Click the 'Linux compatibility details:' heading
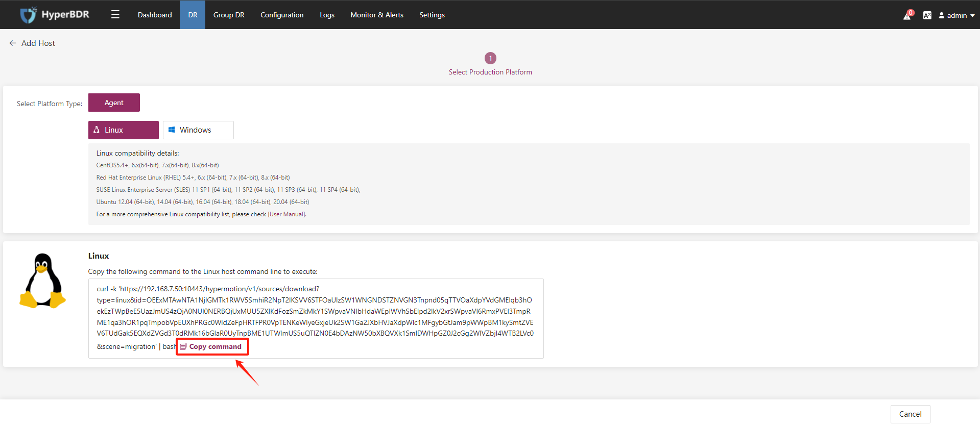Image resolution: width=980 pixels, height=429 pixels. point(138,153)
